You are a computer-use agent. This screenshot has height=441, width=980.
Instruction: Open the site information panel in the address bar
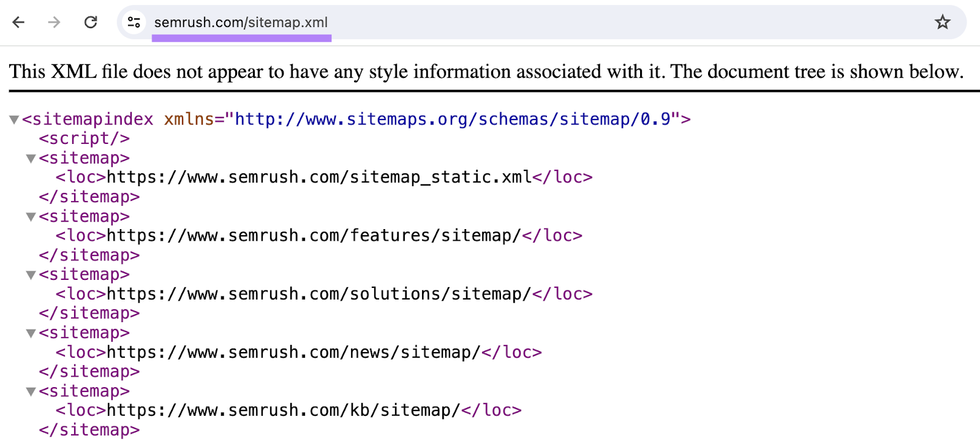(133, 22)
